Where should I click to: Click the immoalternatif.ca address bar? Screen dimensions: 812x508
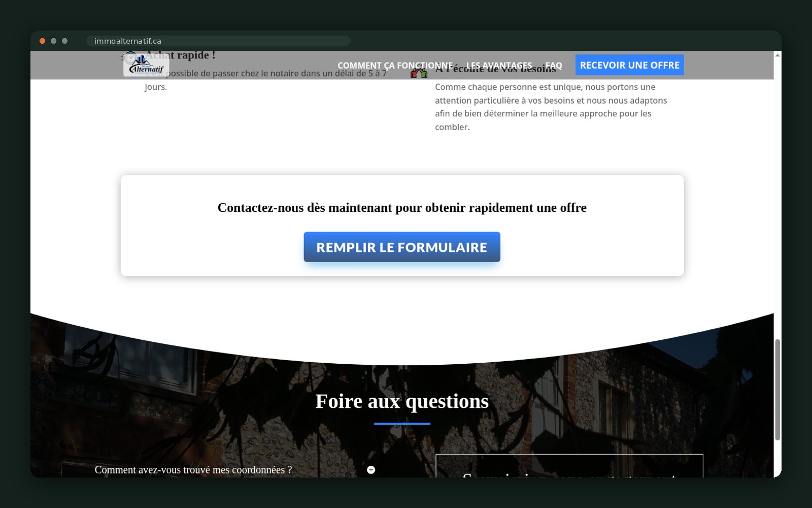click(x=218, y=41)
